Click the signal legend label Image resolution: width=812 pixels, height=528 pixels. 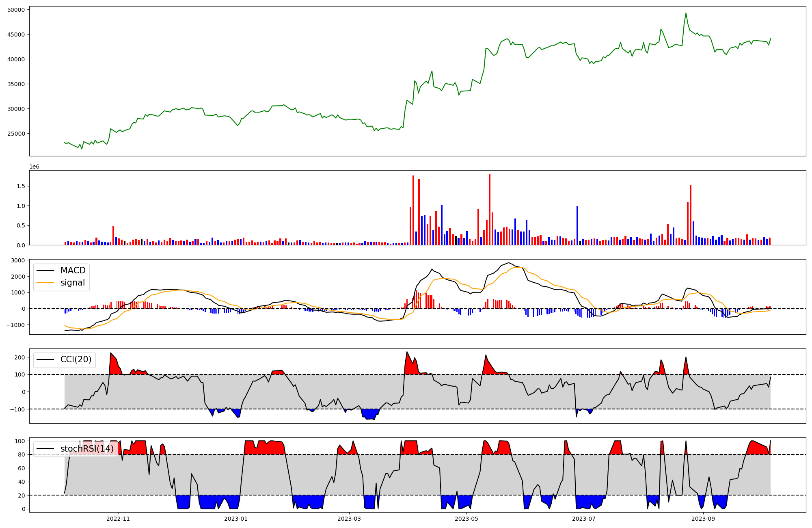pyautogui.click(x=73, y=283)
